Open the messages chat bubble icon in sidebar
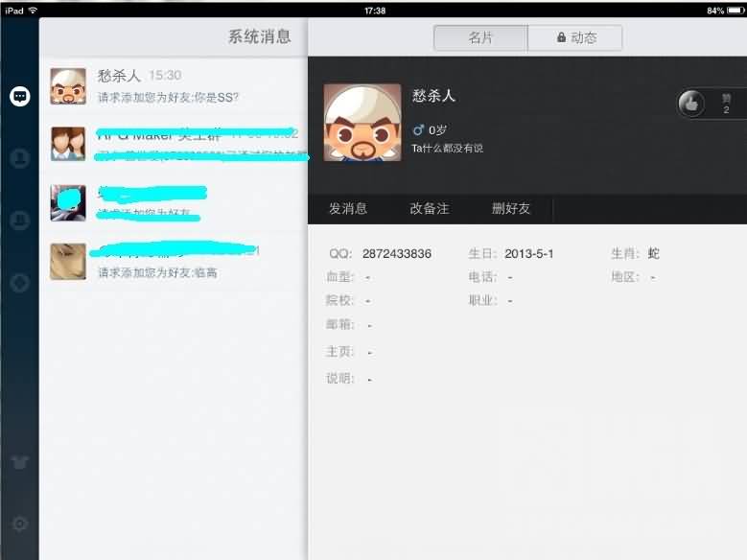This screenshot has width=747, height=560. (19, 96)
